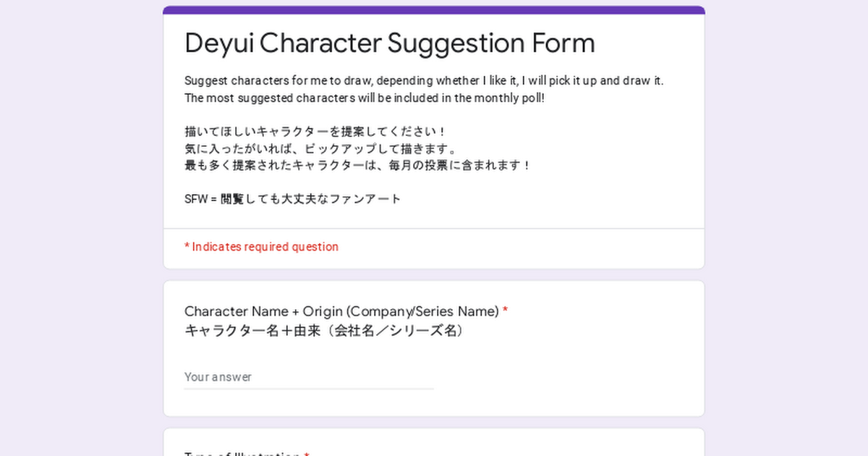Click the red asterisk on Type of Illustration
The width and height of the screenshot is (868, 456).
307,454
